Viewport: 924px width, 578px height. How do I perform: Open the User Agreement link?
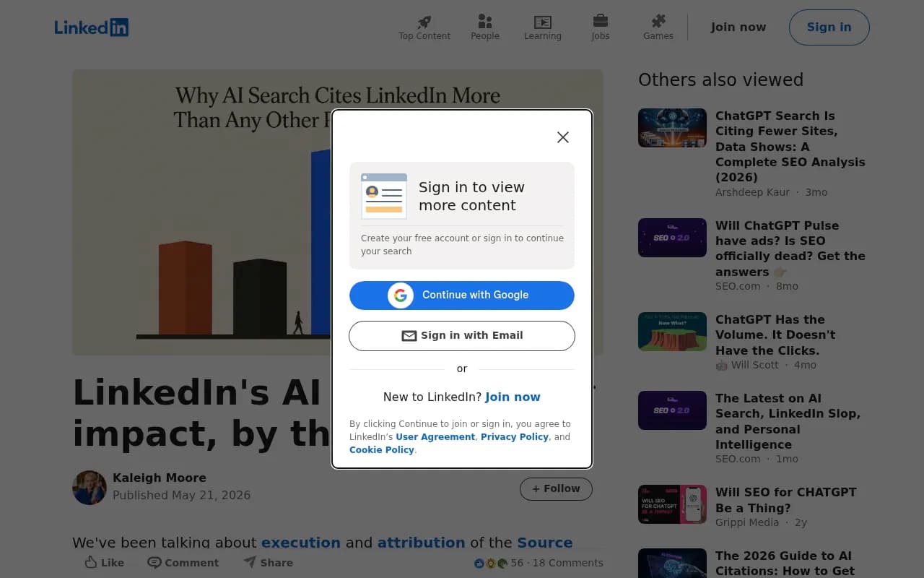click(435, 437)
